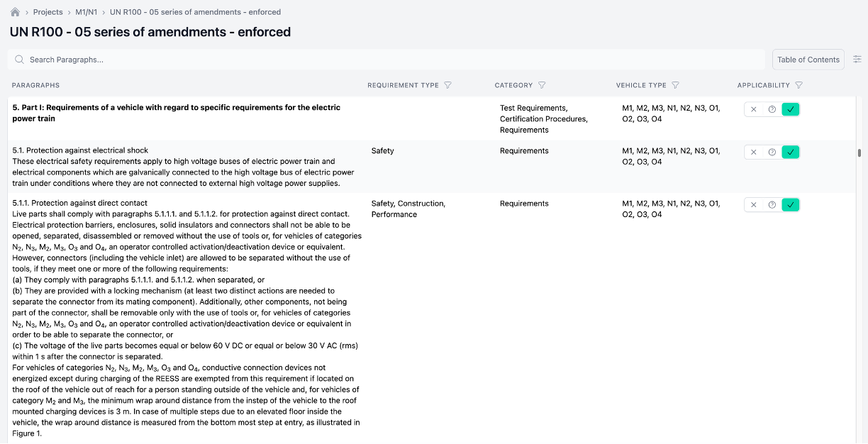Go to M1/N1 breadcrumb link
This screenshot has height=444, width=868.
[x=86, y=12]
